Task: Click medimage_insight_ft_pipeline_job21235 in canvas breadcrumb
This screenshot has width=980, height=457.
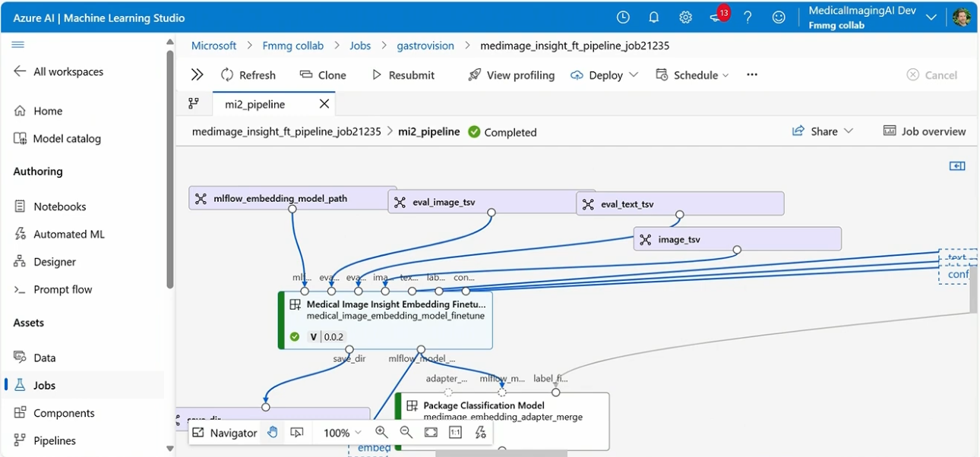Action: pyautogui.click(x=286, y=131)
